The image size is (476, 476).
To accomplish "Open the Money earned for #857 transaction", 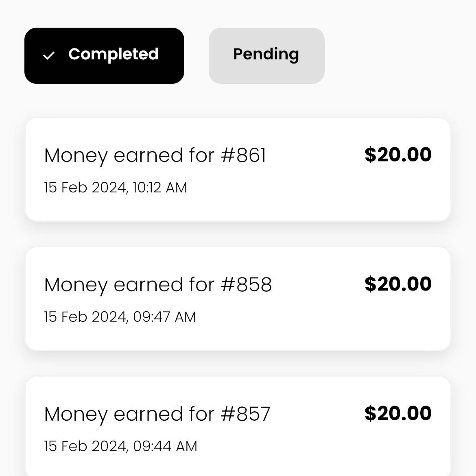I will [x=238, y=427].
